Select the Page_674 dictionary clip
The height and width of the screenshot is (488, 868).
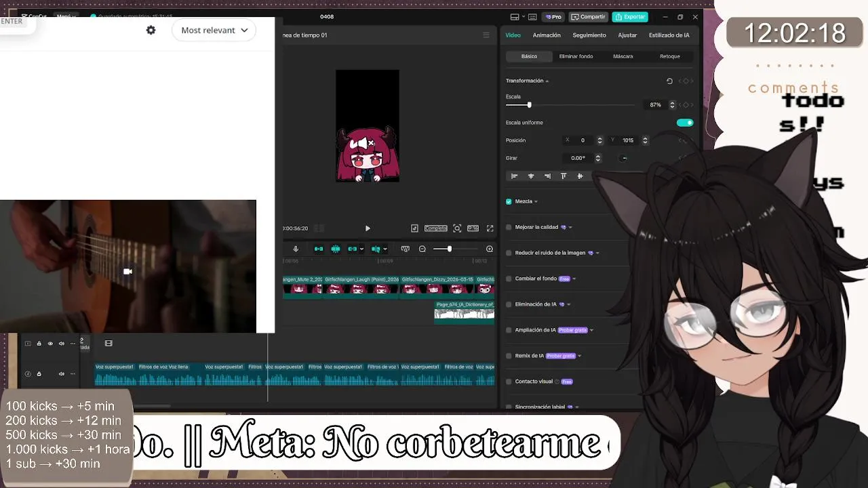point(465,312)
